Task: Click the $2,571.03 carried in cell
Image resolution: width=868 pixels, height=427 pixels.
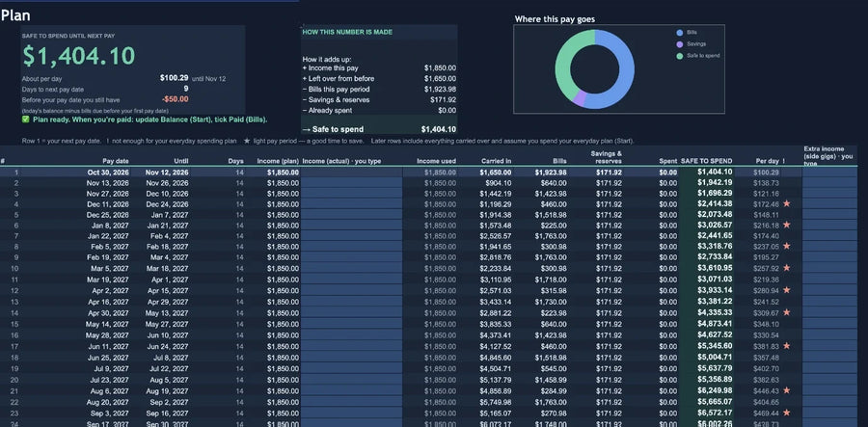Action: 496,290
